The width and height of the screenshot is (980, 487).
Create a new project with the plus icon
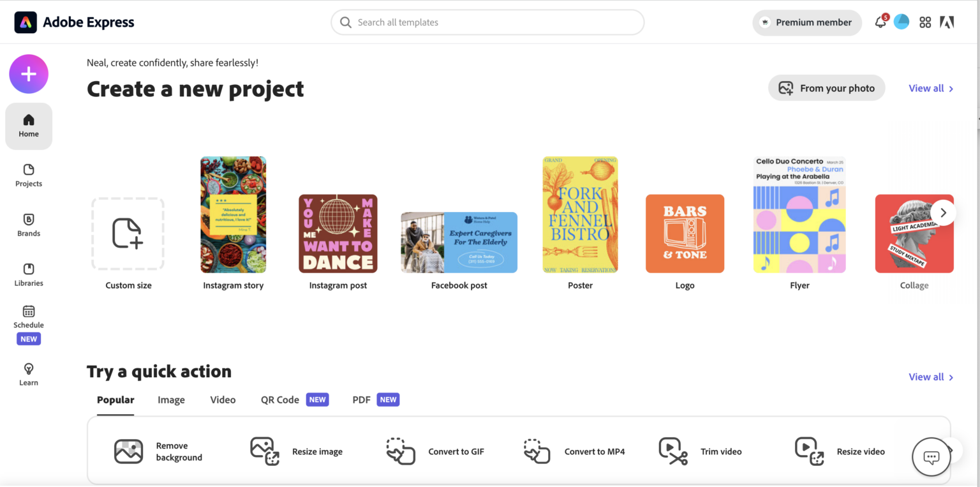(x=28, y=73)
